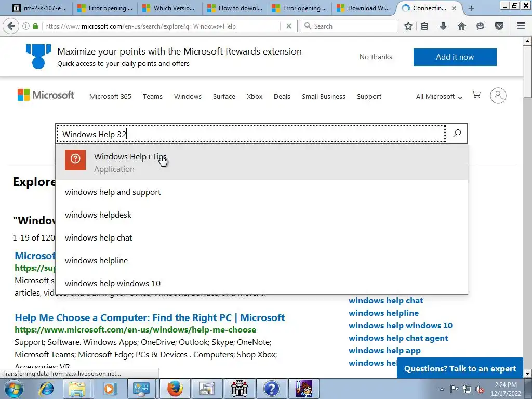Click the Windows Help 32 search field
The image size is (532, 399).
click(251, 134)
